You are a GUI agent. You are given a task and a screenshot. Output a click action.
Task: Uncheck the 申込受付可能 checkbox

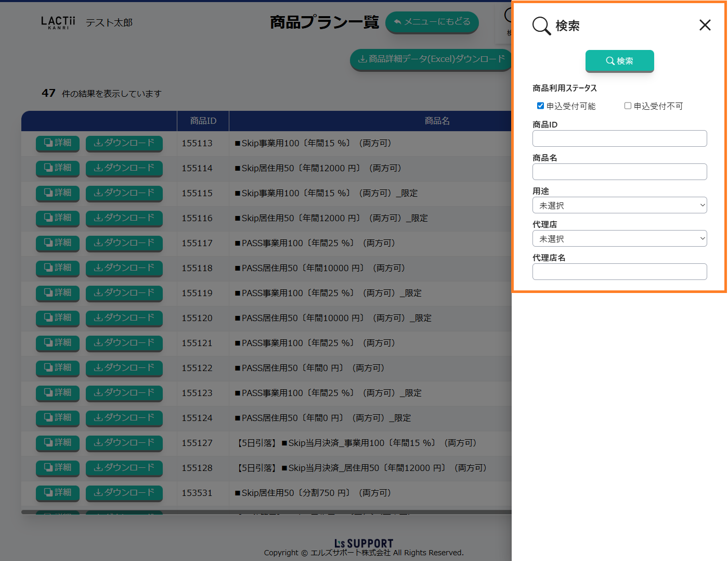540,106
